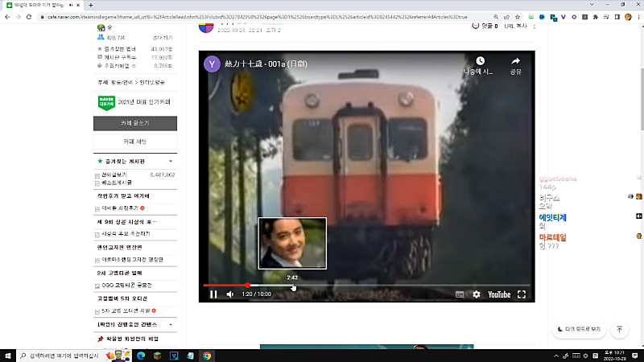Image resolution: width=644 pixels, height=362 pixels.
Task: Click 인터넷방송 category link
Action: click(152, 83)
